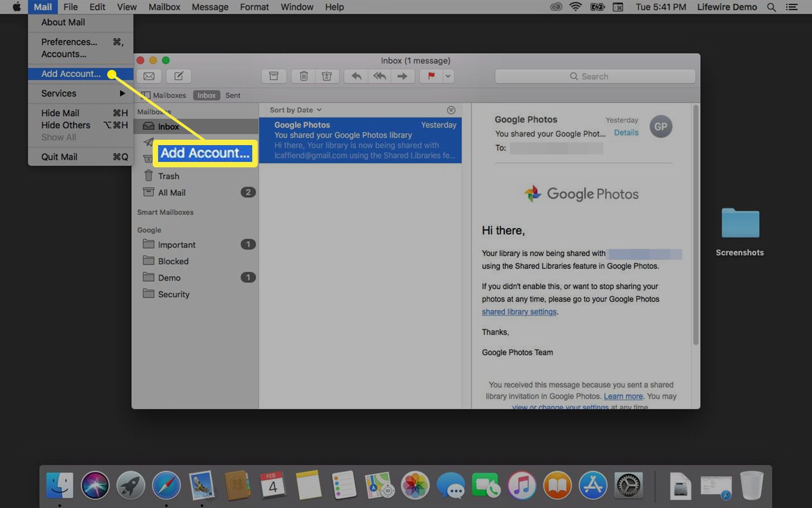Open the Message menu
Image resolution: width=812 pixels, height=508 pixels.
tap(210, 7)
